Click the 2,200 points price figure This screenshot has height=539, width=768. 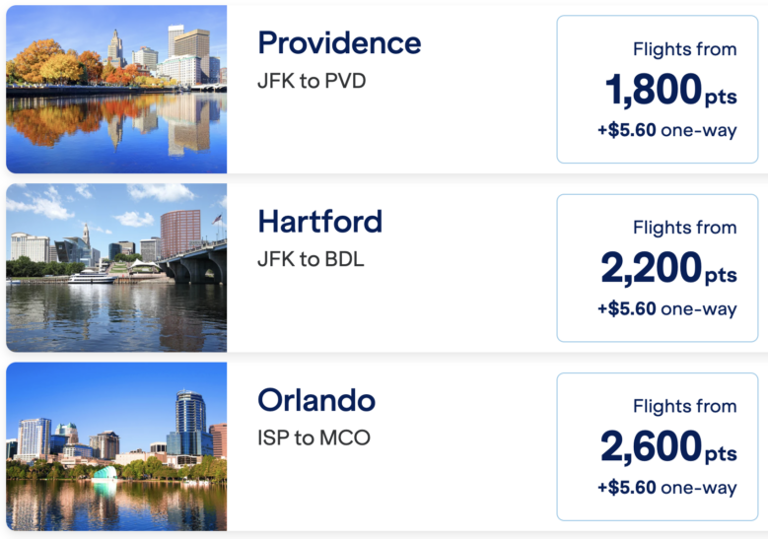point(669,268)
